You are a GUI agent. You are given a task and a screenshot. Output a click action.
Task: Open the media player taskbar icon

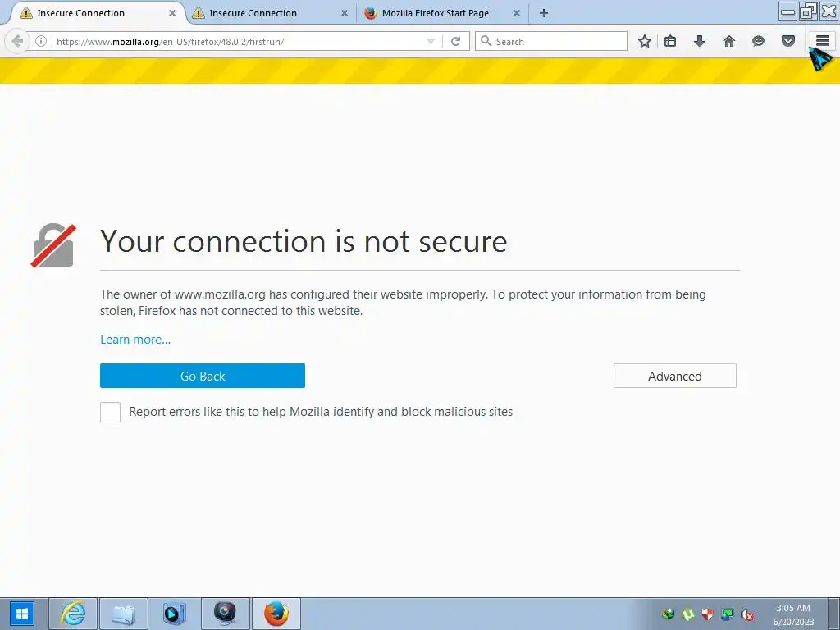tap(175, 614)
